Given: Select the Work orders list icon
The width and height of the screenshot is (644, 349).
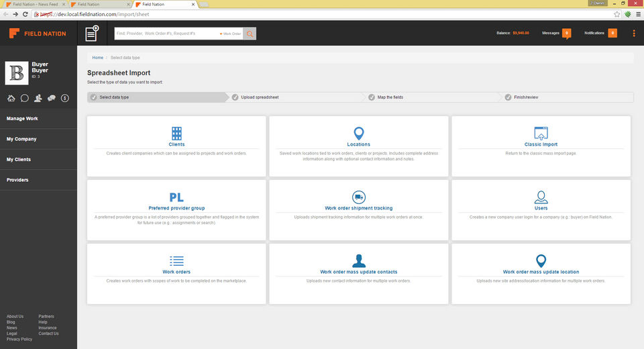Looking at the screenshot, I should tap(176, 260).
